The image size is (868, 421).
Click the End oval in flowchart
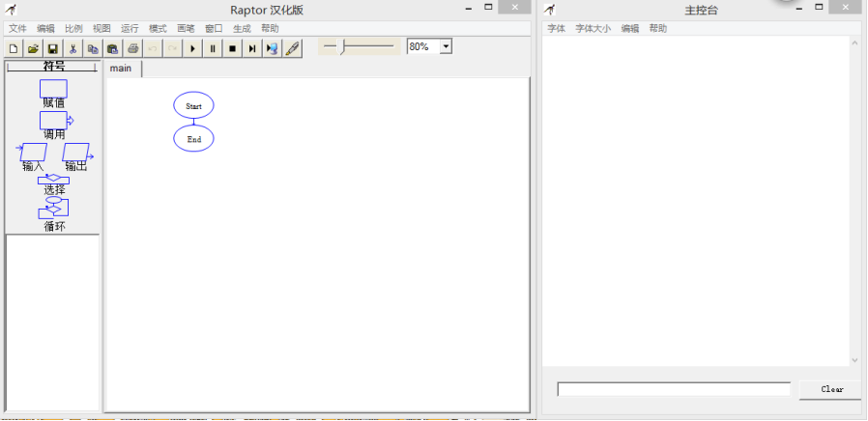point(193,138)
